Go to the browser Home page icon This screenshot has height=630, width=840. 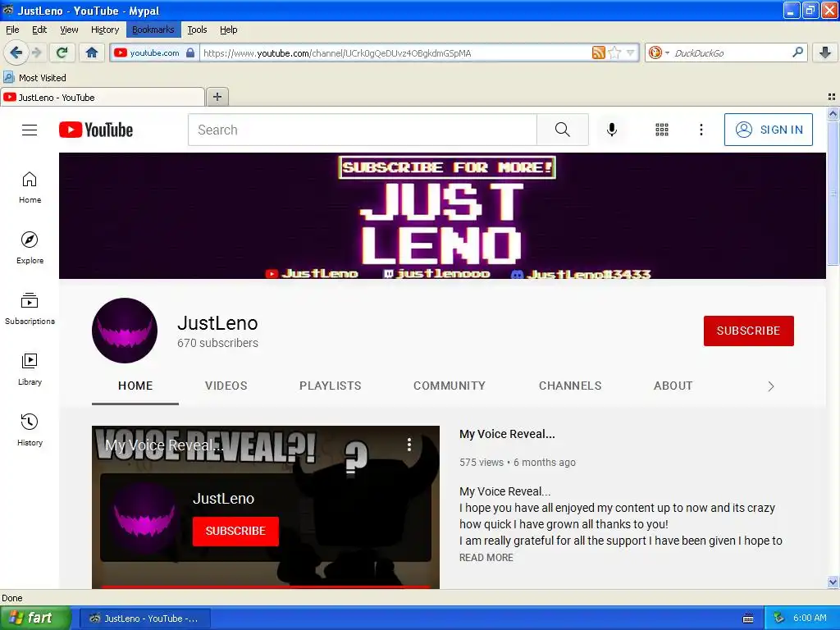click(x=92, y=52)
